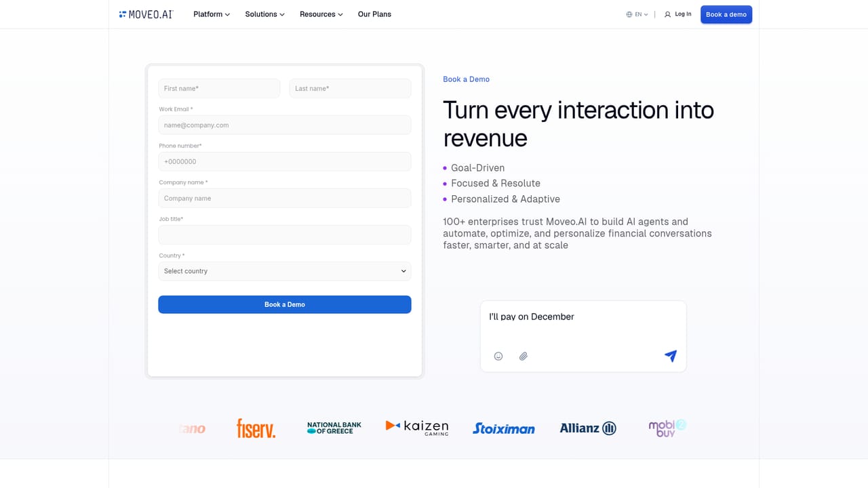This screenshot has width=868, height=488.
Task: Click the Log In link
Action: (x=683, y=14)
